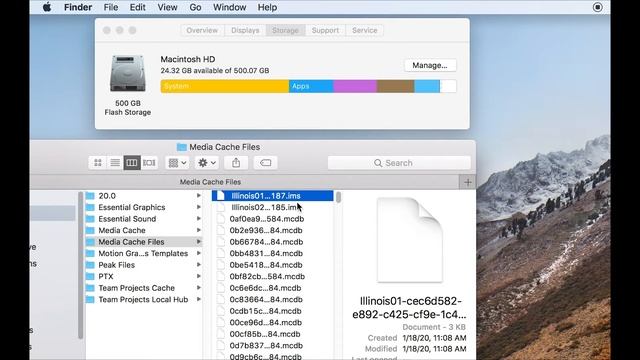Open the Help menu
Screen dimensions: 640x360
click(267, 7)
